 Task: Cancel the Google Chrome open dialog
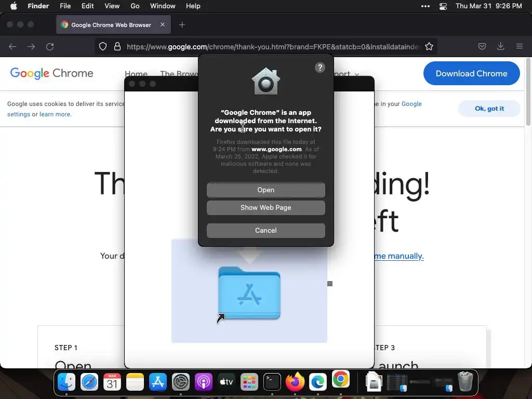[x=265, y=230]
